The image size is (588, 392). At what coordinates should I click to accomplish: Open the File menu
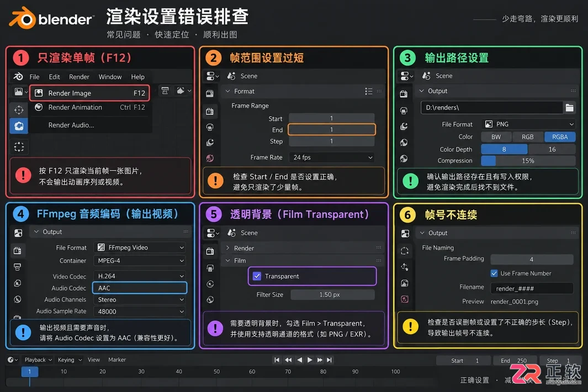[34, 77]
